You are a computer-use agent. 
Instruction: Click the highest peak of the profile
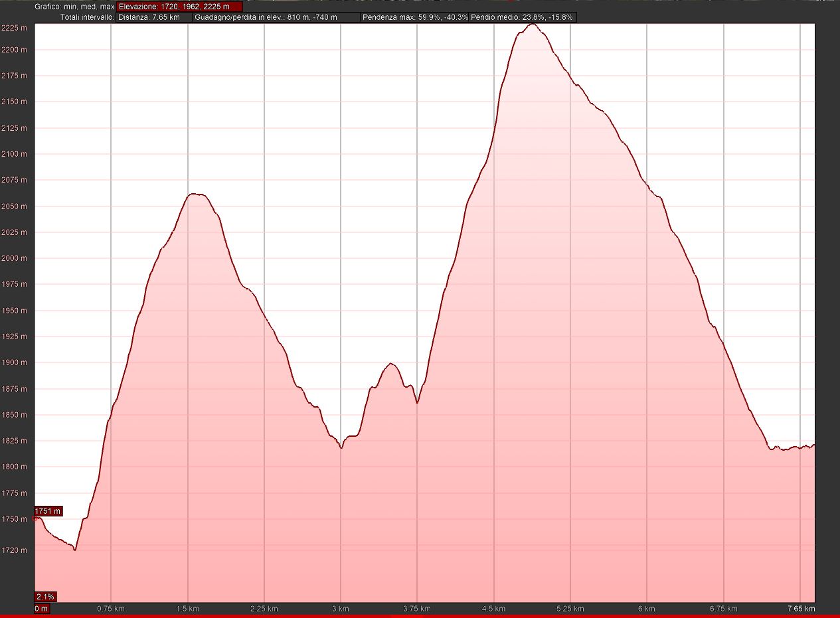pos(533,25)
